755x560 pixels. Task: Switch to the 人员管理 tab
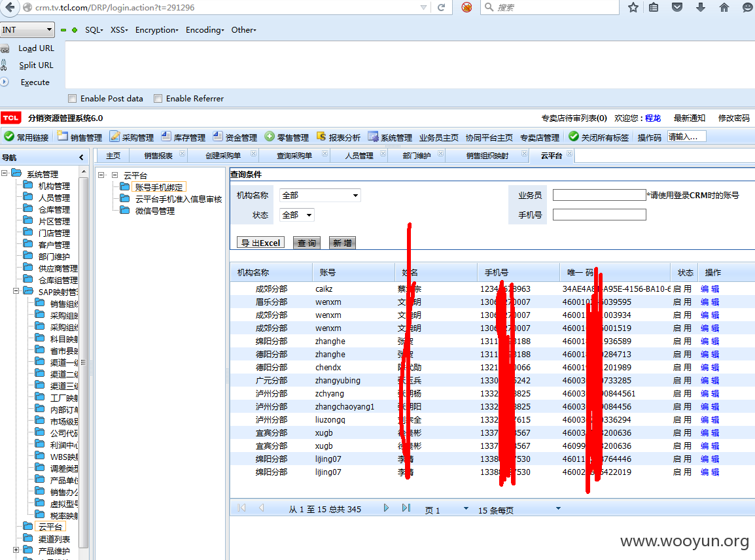(359, 156)
